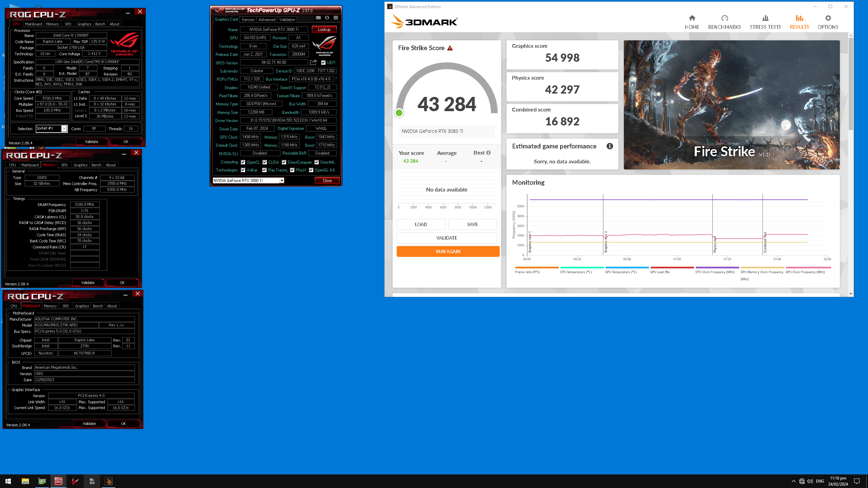Open the notification center icon

857,481
